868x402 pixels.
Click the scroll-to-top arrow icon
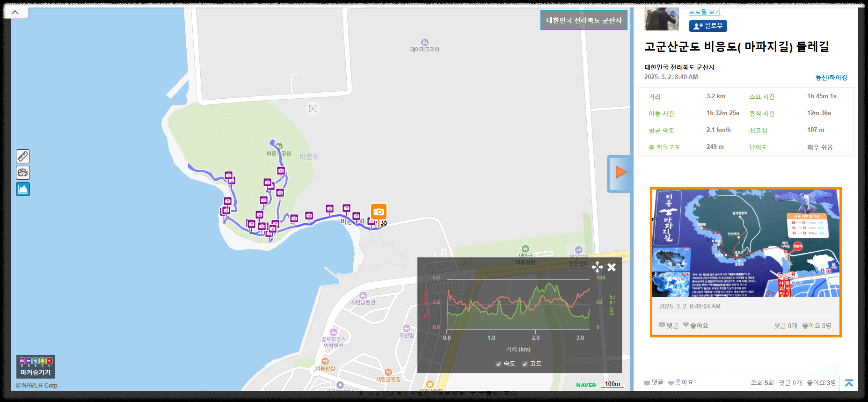pos(849,383)
